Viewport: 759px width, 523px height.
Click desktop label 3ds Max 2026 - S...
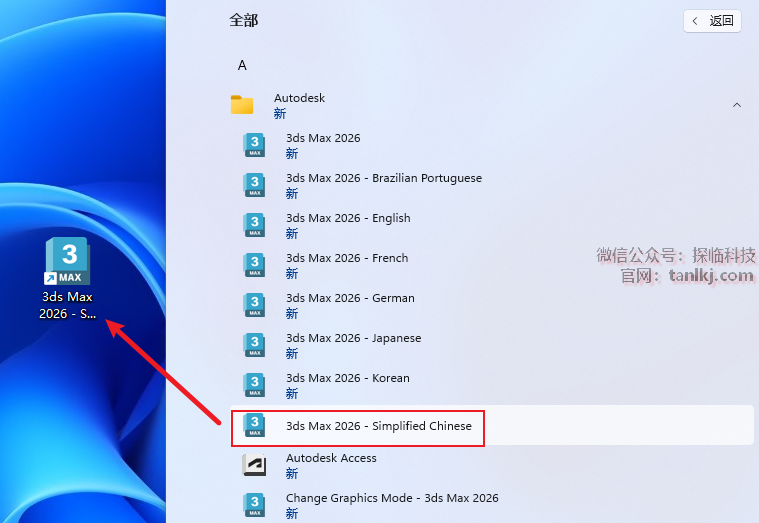click(67, 305)
